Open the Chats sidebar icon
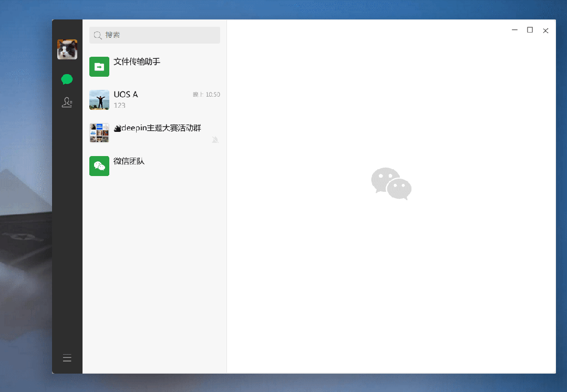567x392 pixels. click(x=67, y=79)
